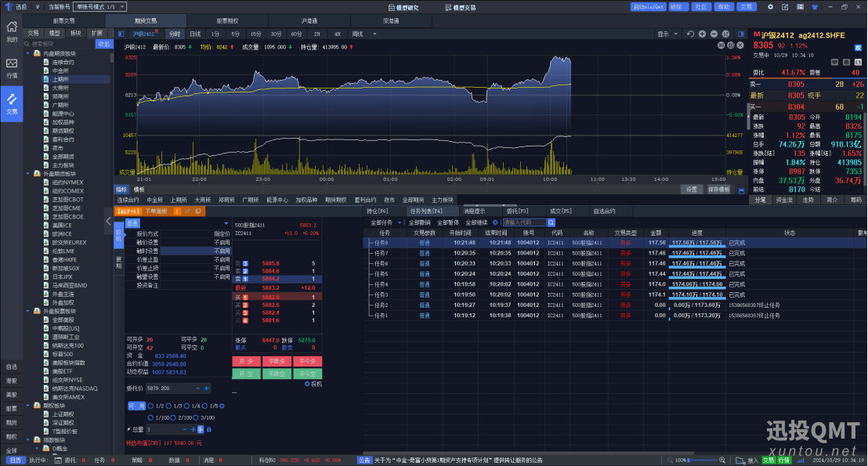
Task: Switch to the 股票期权 tab
Action: [227, 20]
